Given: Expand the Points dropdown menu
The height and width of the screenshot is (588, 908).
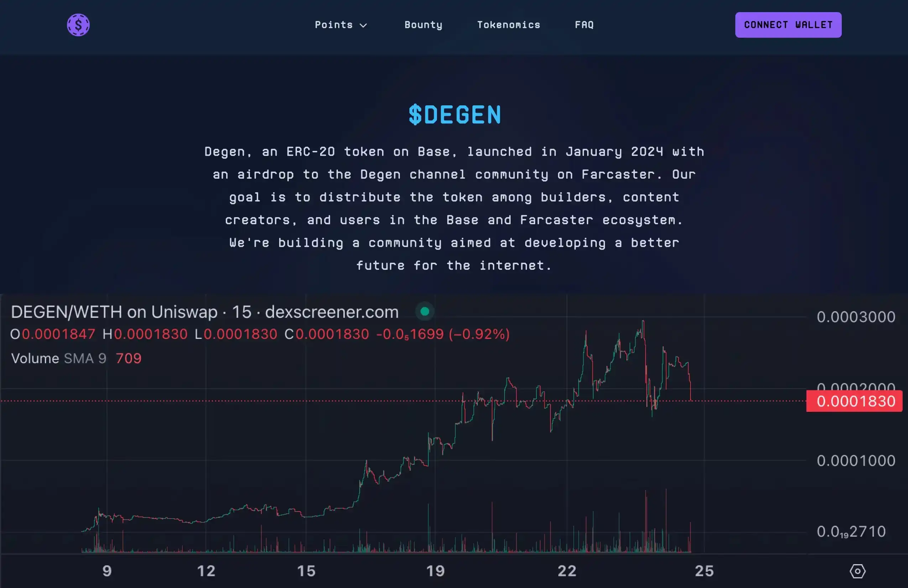Looking at the screenshot, I should [340, 25].
